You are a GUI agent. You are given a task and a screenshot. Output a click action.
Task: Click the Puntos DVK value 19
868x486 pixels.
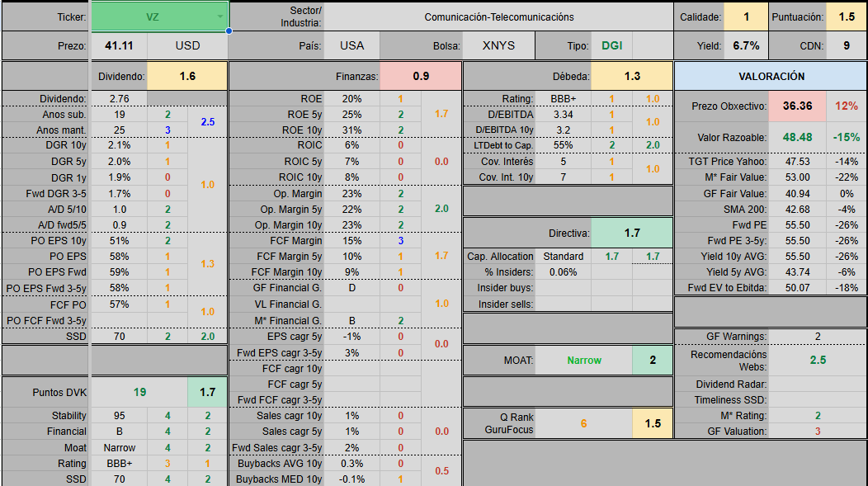pos(139,392)
